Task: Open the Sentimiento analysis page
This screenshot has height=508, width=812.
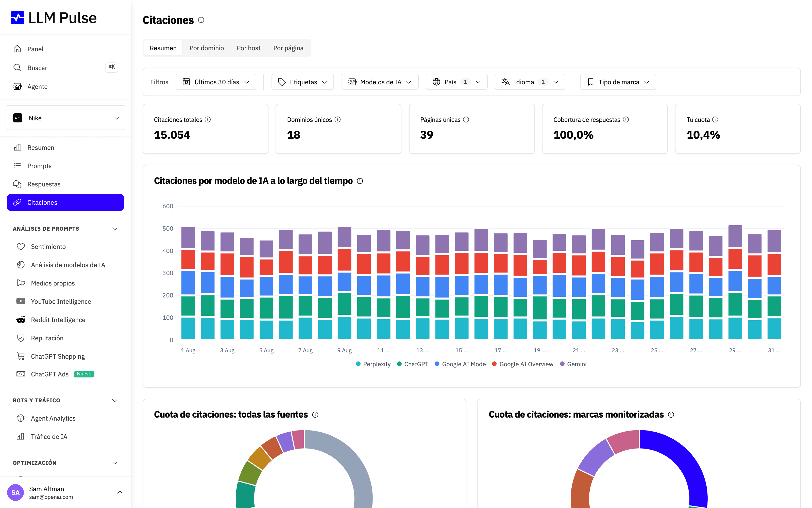Action: (x=65, y=247)
